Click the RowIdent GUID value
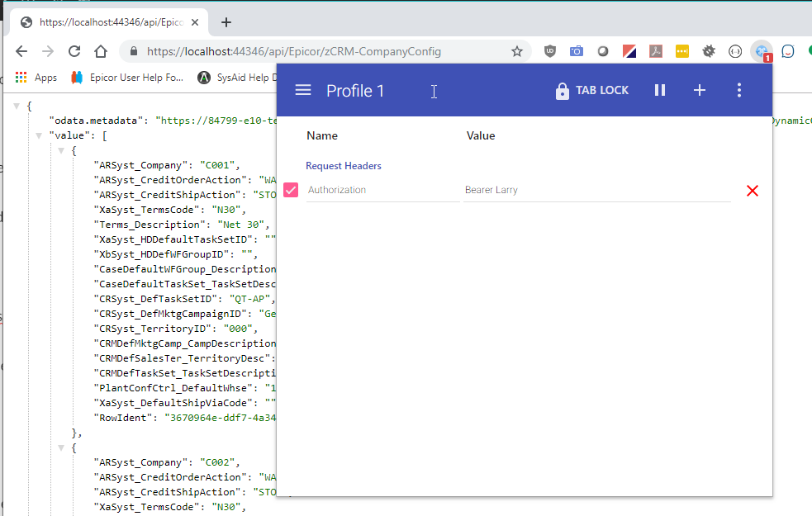 [x=221, y=418]
